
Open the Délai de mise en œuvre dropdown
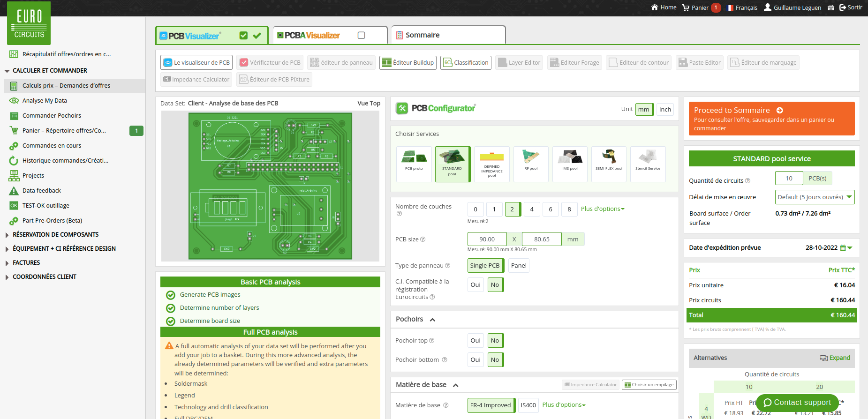(x=815, y=197)
